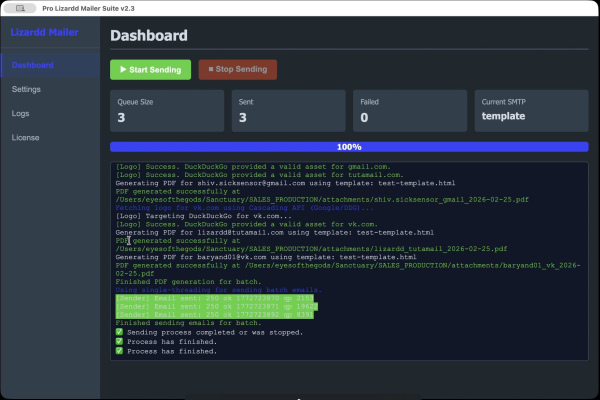Screen dimensions: 600x400
Task: Click the Failed count card
Action: tap(407, 110)
